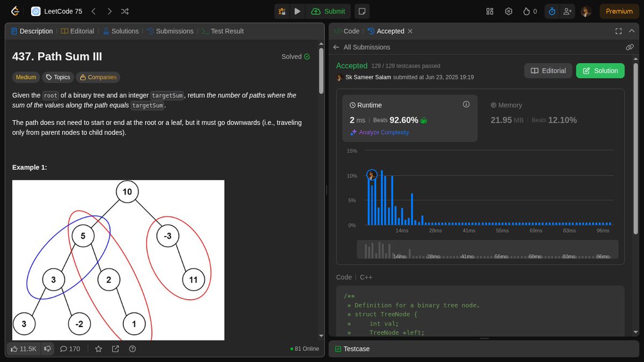Open the layout grid icon
644x362 pixels.
489,11
